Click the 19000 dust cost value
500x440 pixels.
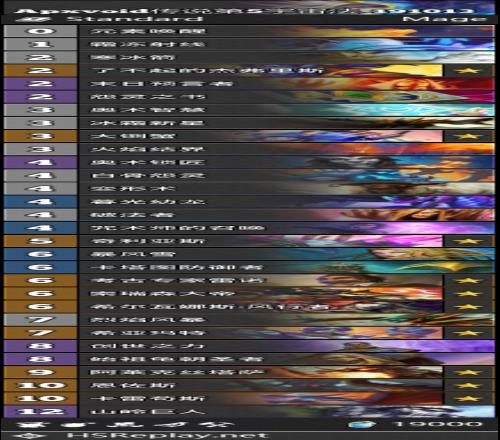tap(438, 424)
